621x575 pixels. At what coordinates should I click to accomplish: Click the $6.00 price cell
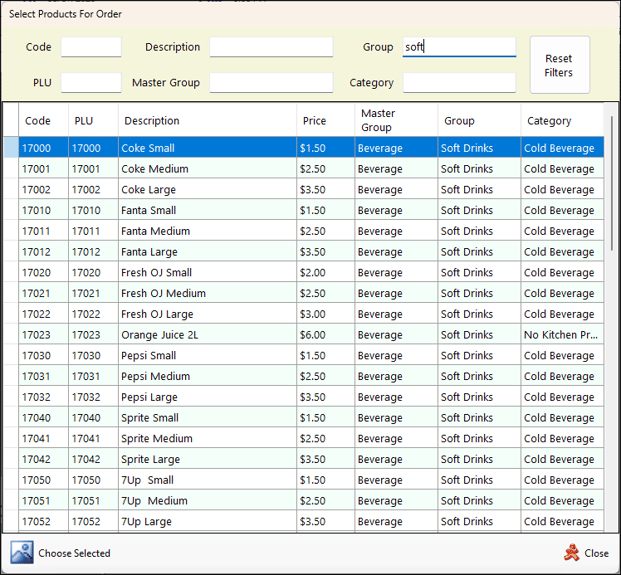[326, 335]
